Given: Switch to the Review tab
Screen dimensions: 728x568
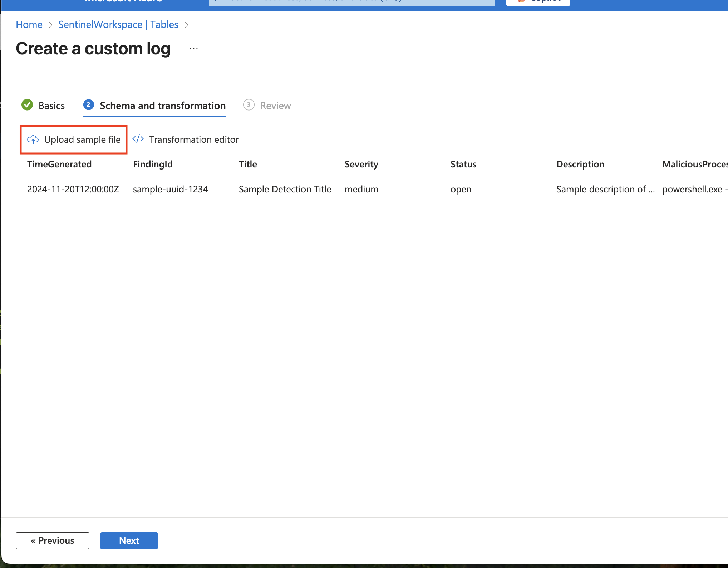Looking at the screenshot, I should (x=275, y=106).
